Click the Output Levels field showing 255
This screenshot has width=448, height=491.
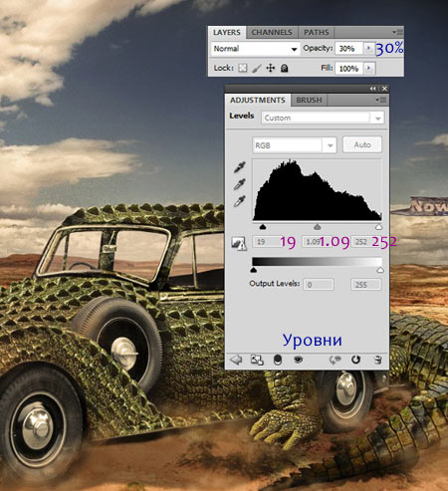(x=366, y=285)
